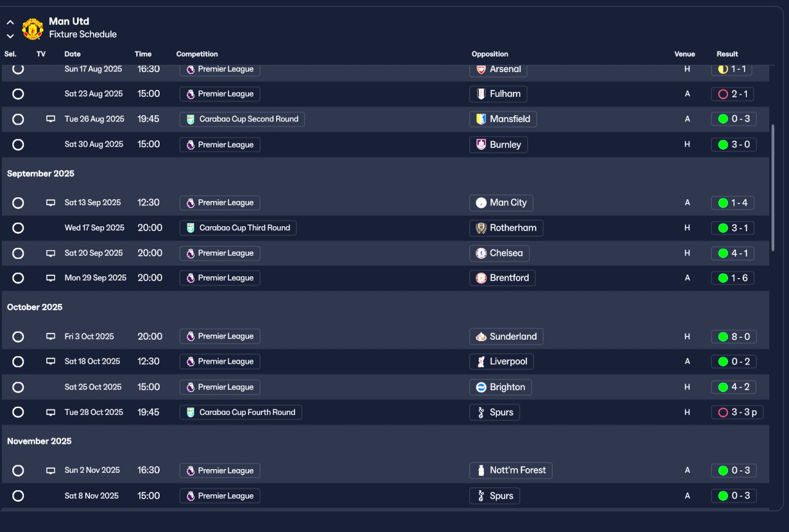The image size is (789, 532).
Task: Open the 8 - 0 Sunderland result
Action: [734, 337]
